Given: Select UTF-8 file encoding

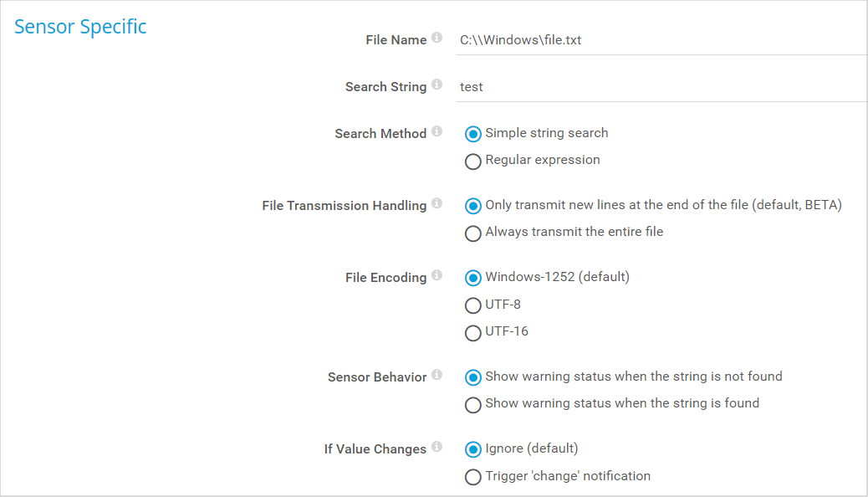Looking at the screenshot, I should tap(473, 305).
